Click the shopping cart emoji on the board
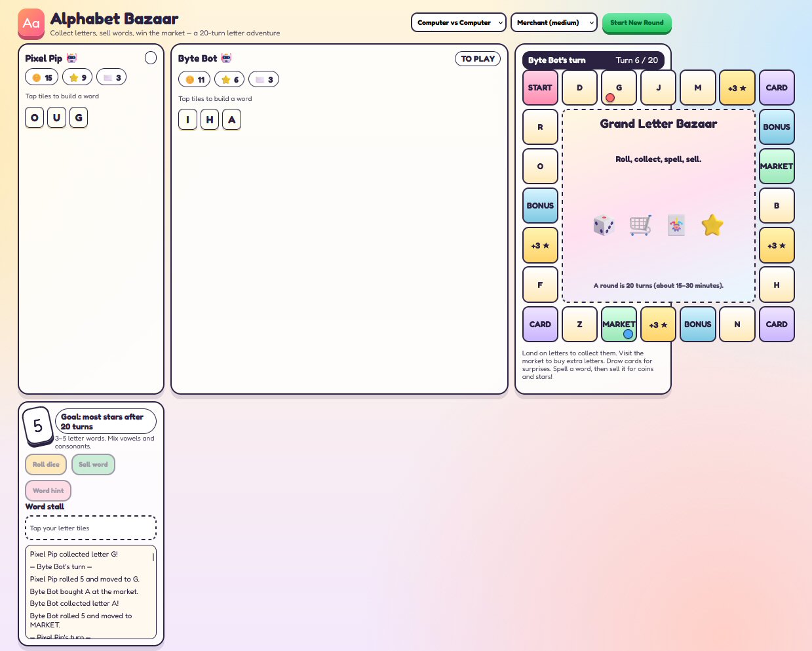 pyautogui.click(x=640, y=225)
